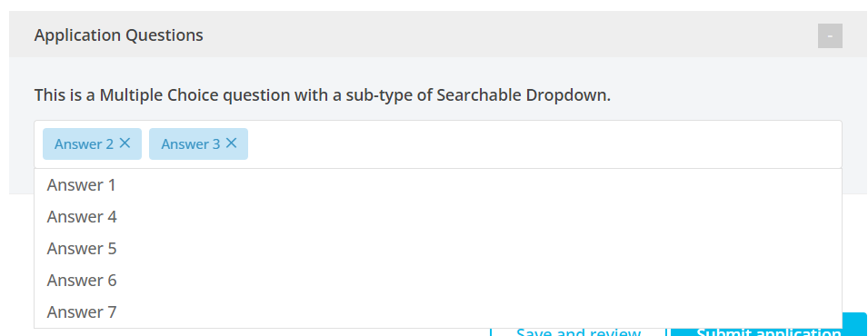Choose the Answer 7 option
This screenshot has width=868, height=336.
point(438,311)
